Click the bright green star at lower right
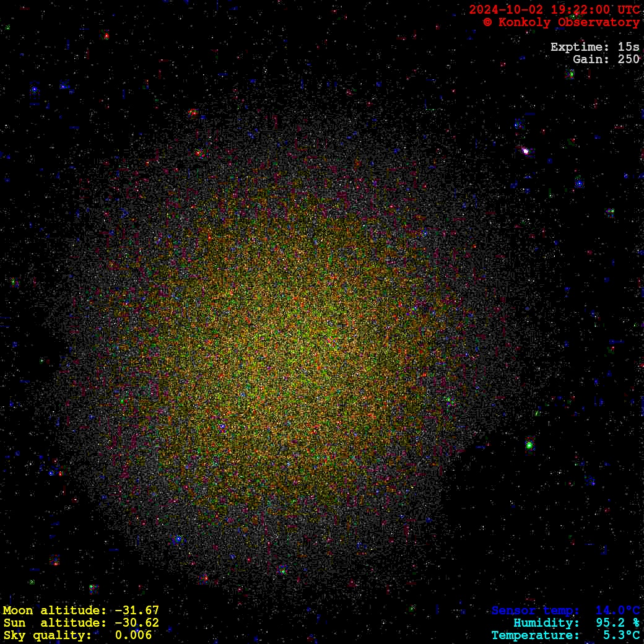 pyautogui.click(x=529, y=445)
